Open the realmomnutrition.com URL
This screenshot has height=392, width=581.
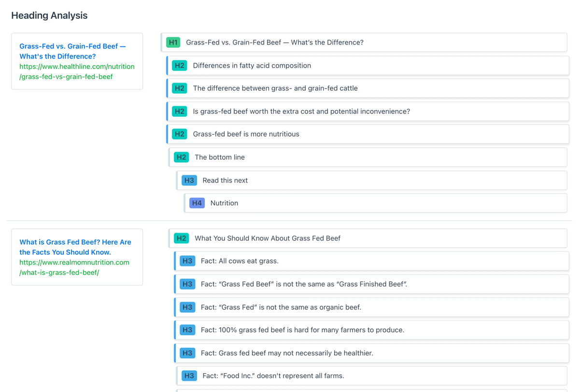[x=74, y=267]
